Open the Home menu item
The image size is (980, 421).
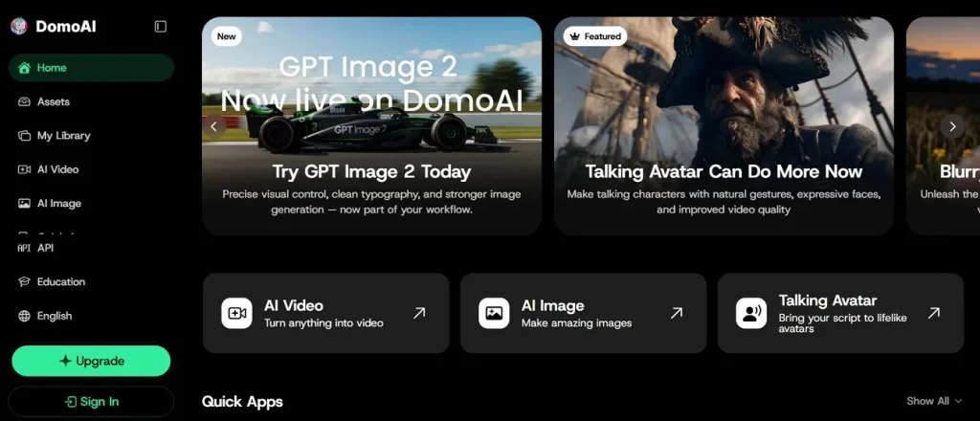(91, 68)
